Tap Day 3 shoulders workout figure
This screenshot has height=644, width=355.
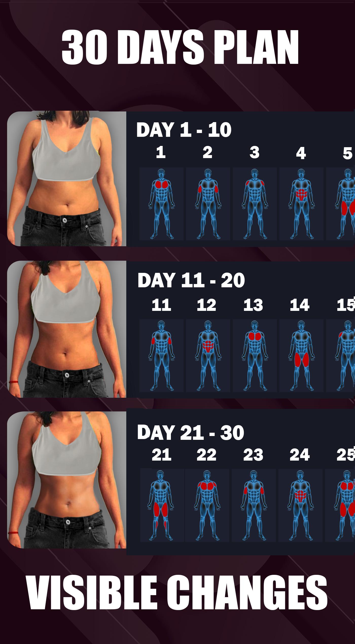click(x=255, y=204)
